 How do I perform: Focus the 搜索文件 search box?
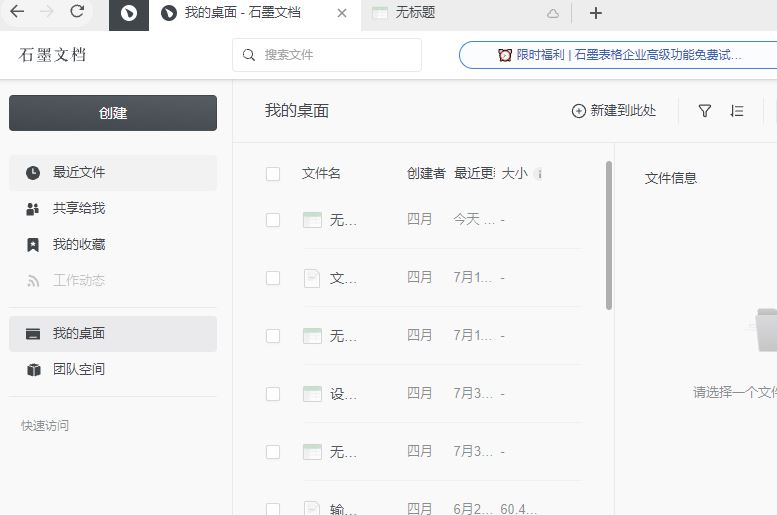point(327,55)
